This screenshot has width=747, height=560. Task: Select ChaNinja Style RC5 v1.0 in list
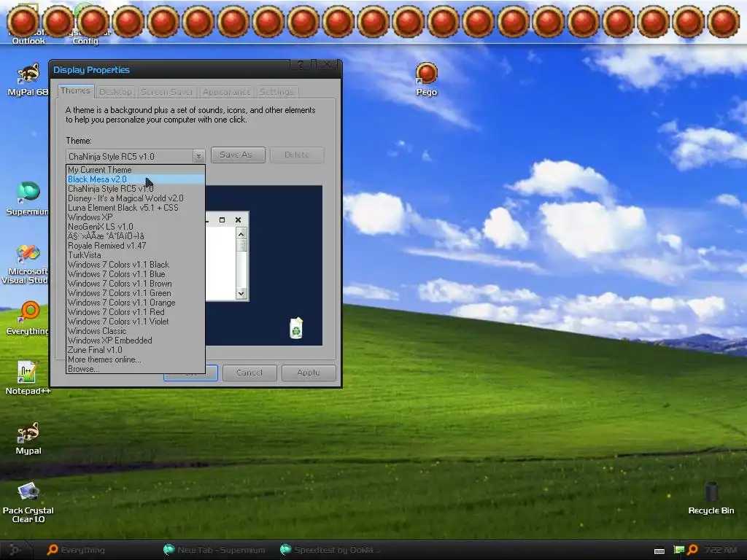[x=135, y=189]
